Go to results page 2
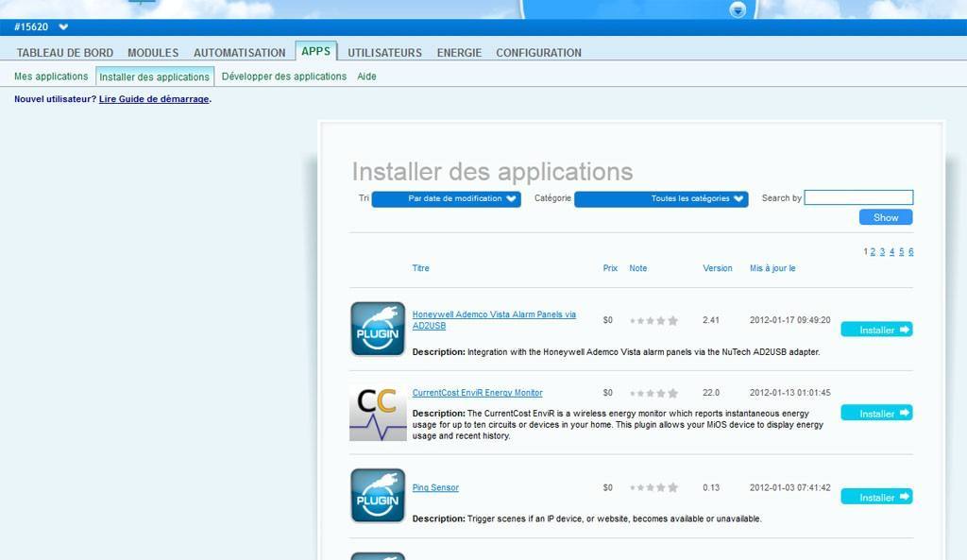This screenshot has height=560, width=967. click(873, 251)
